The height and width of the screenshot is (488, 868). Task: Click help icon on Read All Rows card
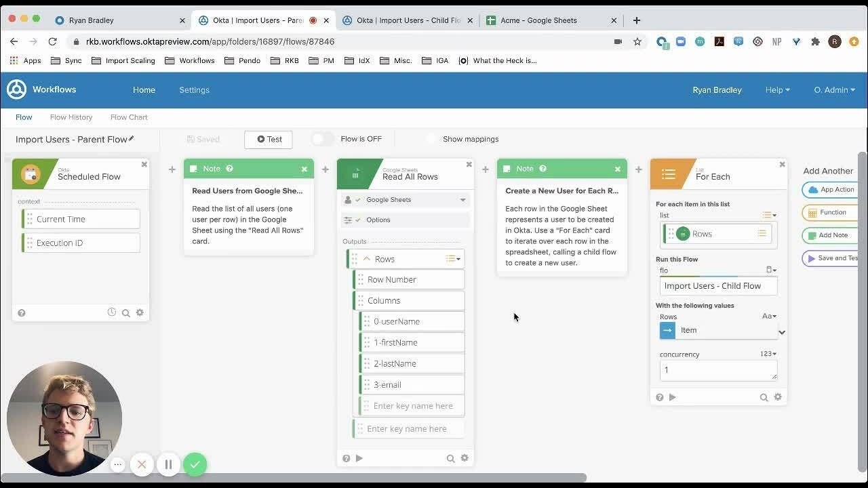point(347,458)
